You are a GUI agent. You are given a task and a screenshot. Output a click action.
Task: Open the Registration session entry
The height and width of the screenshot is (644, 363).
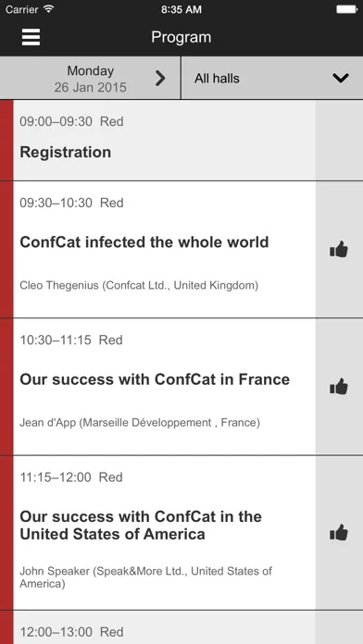pos(165,140)
